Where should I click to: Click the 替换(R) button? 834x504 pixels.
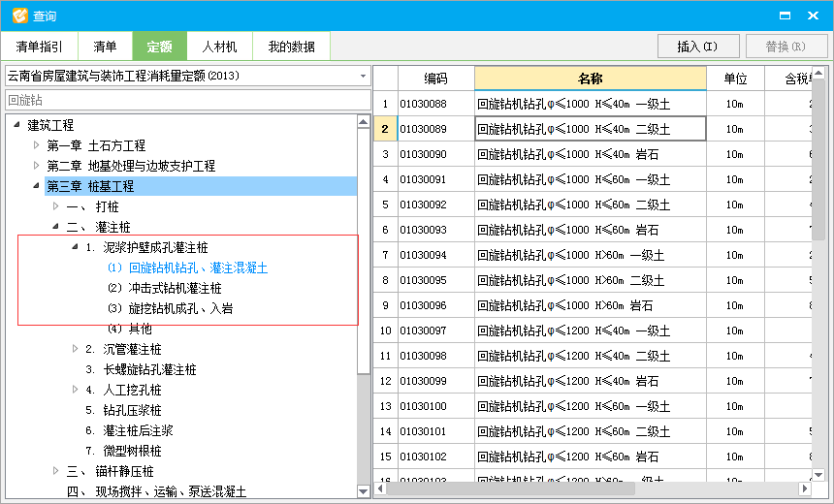(786, 47)
